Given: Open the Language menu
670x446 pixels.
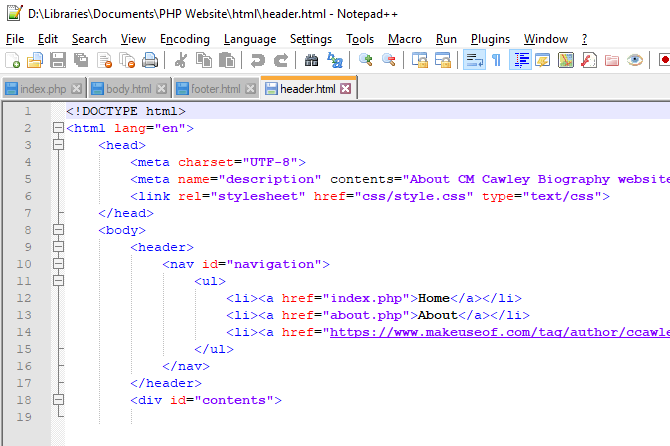Looking at the screenshot, I should pos(250,39).
